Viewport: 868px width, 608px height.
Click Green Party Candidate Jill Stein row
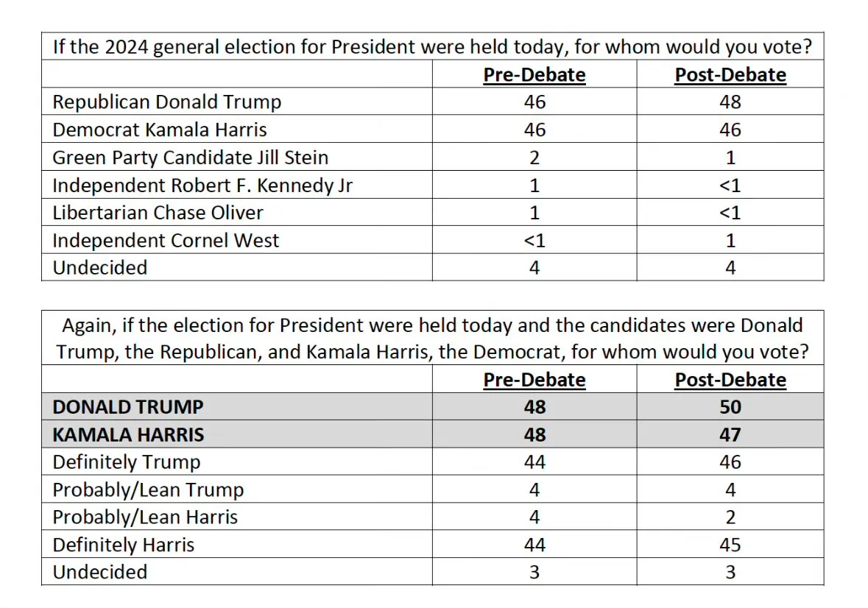pos(432,157)
